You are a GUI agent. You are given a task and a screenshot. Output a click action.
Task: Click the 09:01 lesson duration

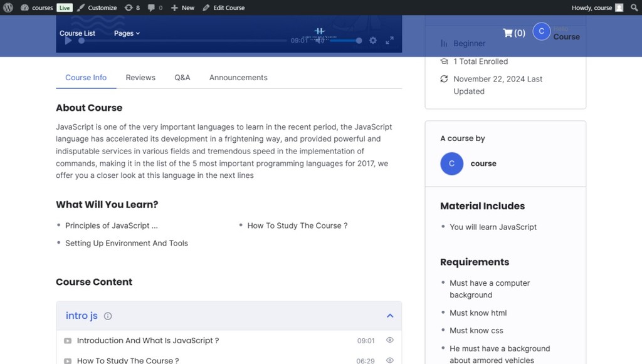click(x=366, y=341)
